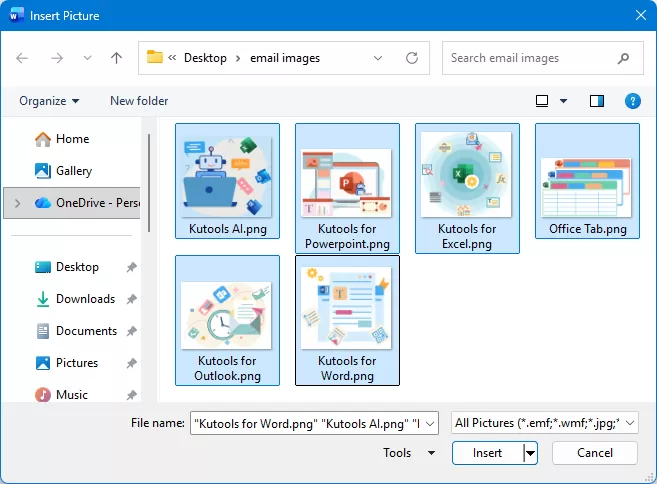Click the Insert button
Viewport: 657px width, 484px height.
tap(487, 453)
